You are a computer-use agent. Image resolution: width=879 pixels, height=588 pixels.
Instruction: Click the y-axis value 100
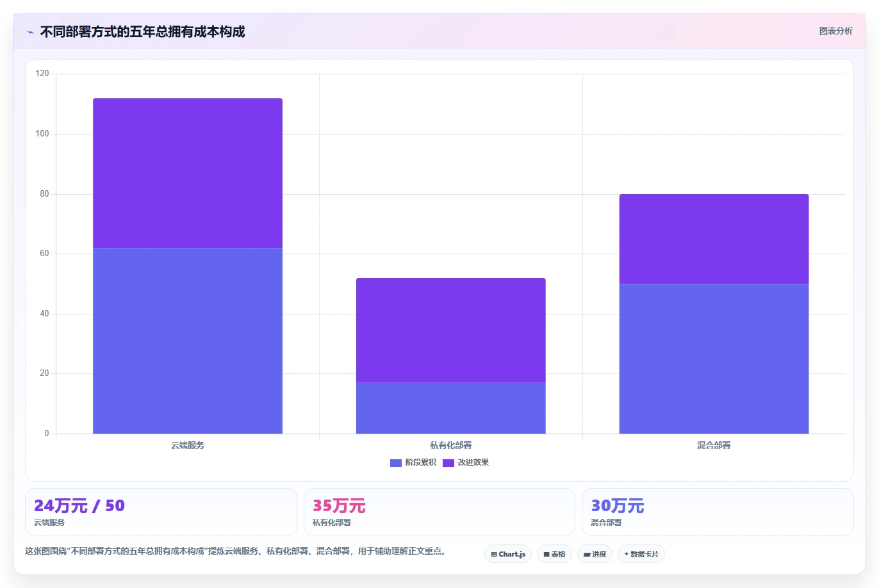(42, 134)
